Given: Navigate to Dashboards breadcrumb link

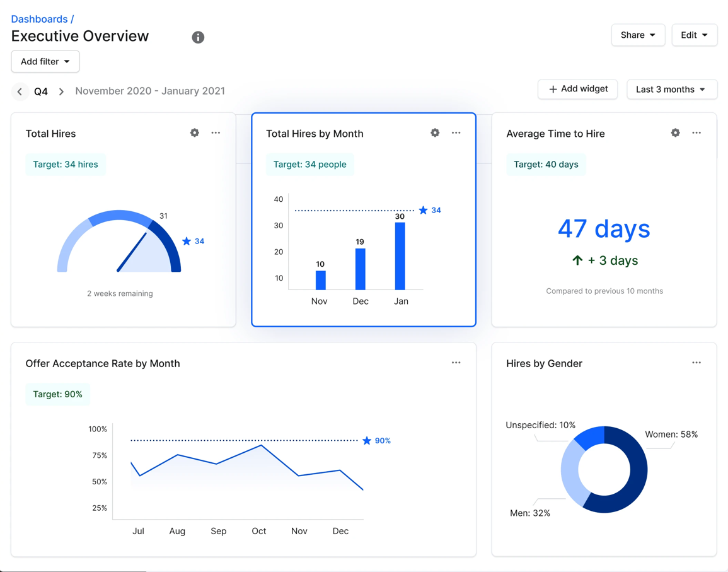Looking at the screenshot, I should tap(39, 19).
